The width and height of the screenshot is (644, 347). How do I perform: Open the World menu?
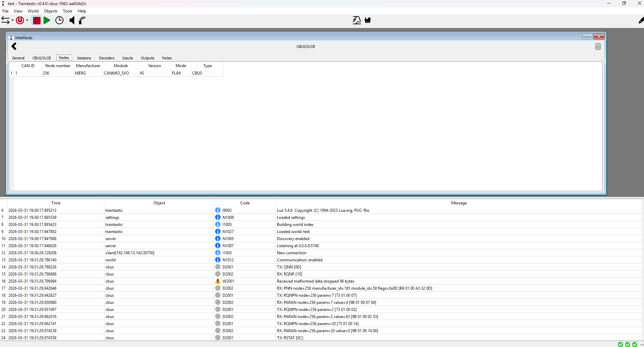33,11
